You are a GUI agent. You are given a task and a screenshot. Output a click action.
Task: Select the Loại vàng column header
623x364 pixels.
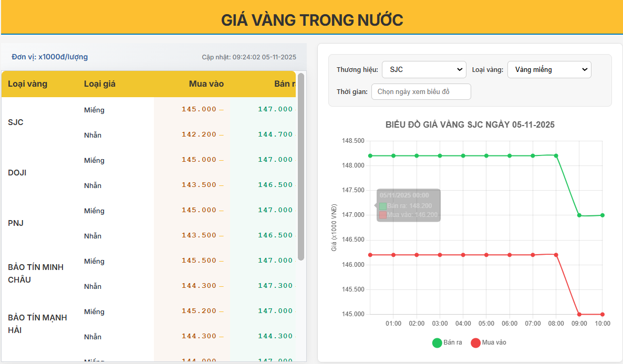(27, 84)
